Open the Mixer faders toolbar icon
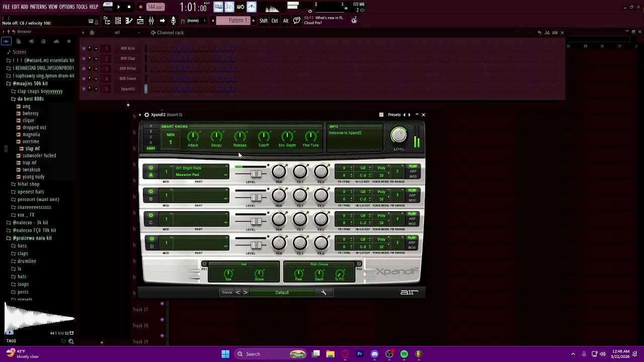Image resolution: width=644 pixels, height=362 pixels. 151,21
